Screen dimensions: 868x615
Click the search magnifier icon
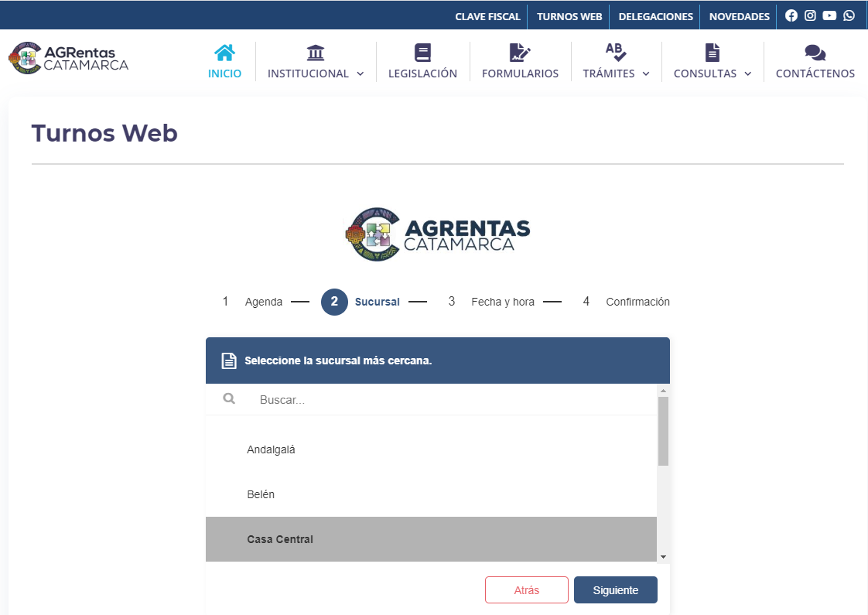tap(229, 398)
